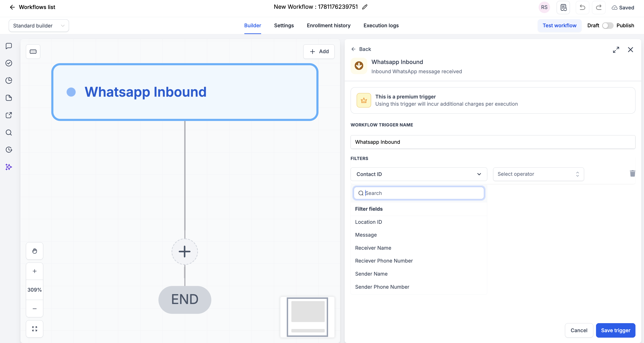The width and height of the screenshot is (644, 343).
Task: Click the 309% zoom level
Action: (x=34, y=290)
